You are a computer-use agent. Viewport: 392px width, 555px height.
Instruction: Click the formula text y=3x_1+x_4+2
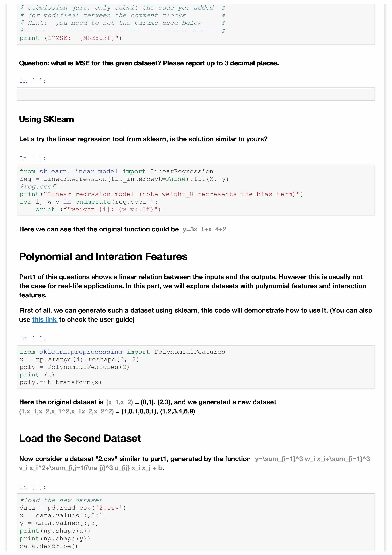click(x=204, y=229)
